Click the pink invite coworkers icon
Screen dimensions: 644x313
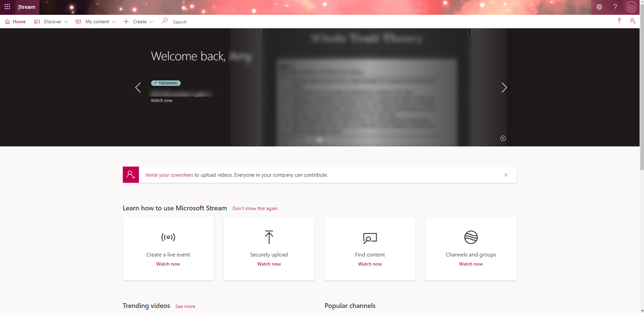pos(131,175)
